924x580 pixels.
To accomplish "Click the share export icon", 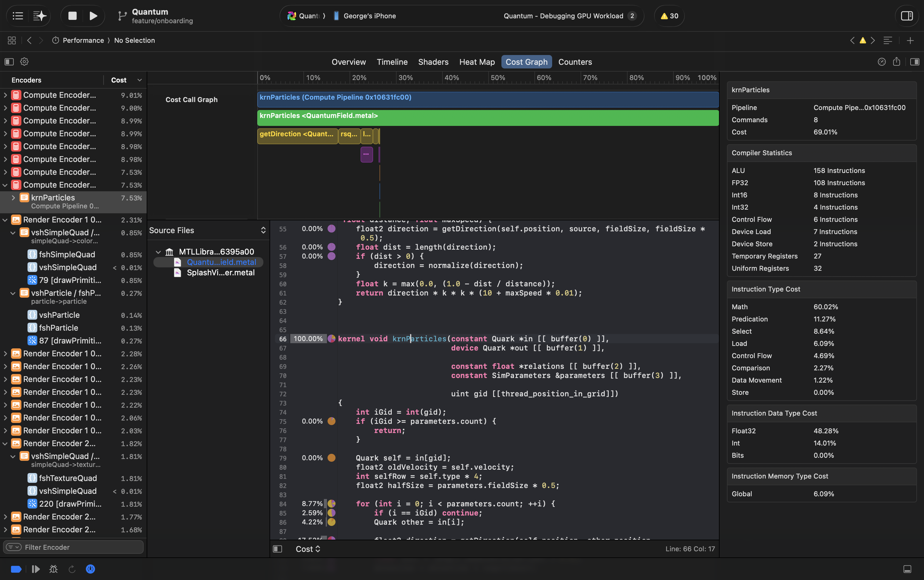I will [x=897, y=62].
